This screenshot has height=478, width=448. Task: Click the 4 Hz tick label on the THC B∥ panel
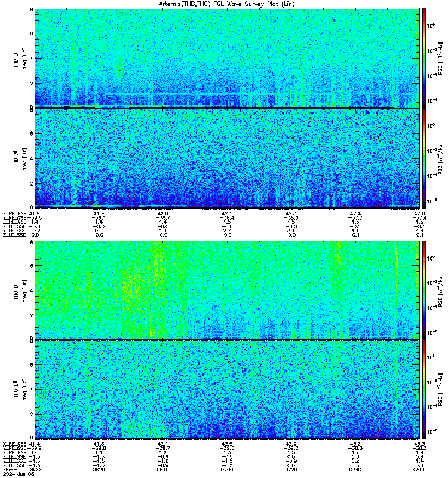coord(32,390)
